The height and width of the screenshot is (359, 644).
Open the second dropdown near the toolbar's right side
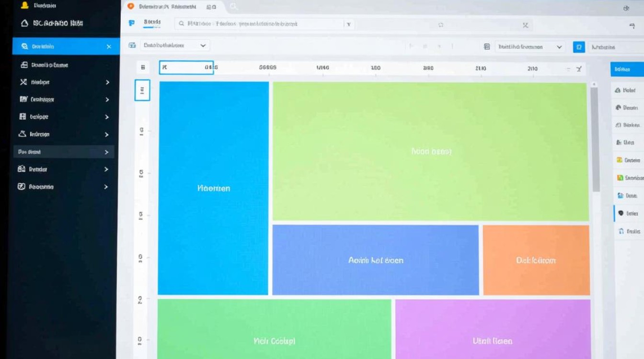529,47
